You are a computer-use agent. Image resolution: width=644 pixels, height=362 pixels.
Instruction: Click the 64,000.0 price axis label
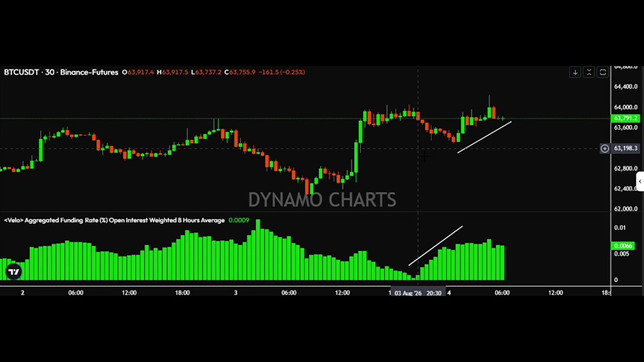click(x=626, y=107)
